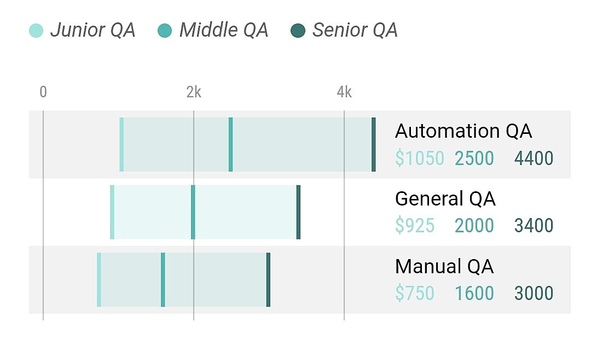Click the 2k axis tick label
This screenshot has width=591, height=364.
(x=194, y=93)
